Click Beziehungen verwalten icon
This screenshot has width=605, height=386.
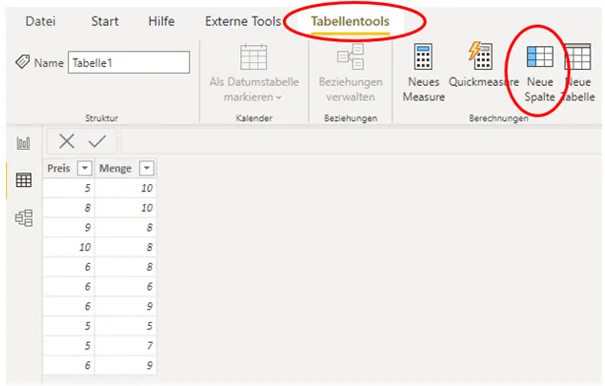(x=350, y=57)
